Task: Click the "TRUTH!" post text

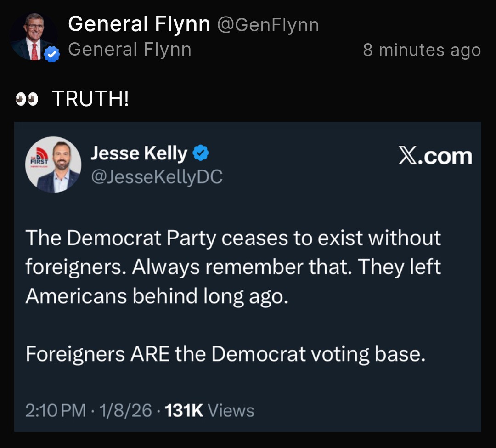Action: click(90, 99)
